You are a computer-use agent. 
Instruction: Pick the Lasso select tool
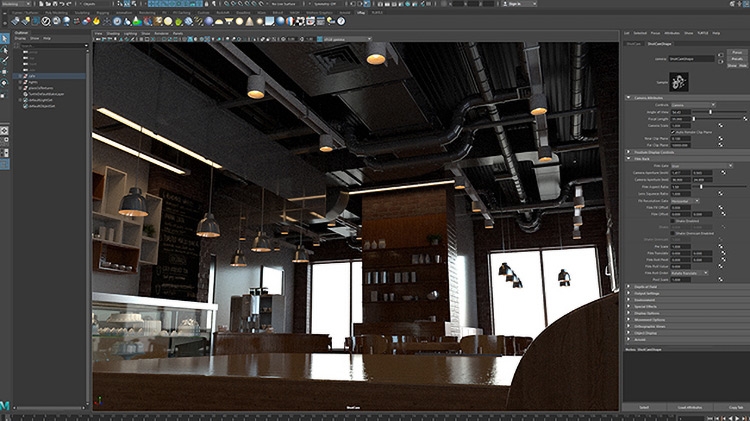click(x=4, y=50)
